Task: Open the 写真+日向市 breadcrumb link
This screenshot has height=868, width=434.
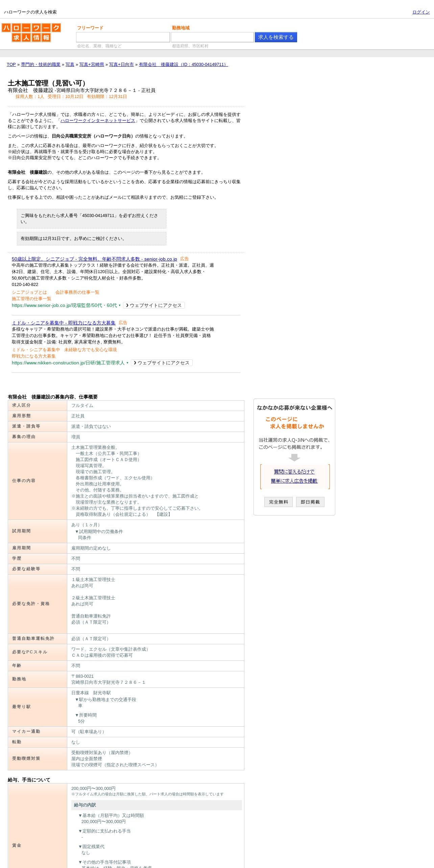Action: pos(121,65)
